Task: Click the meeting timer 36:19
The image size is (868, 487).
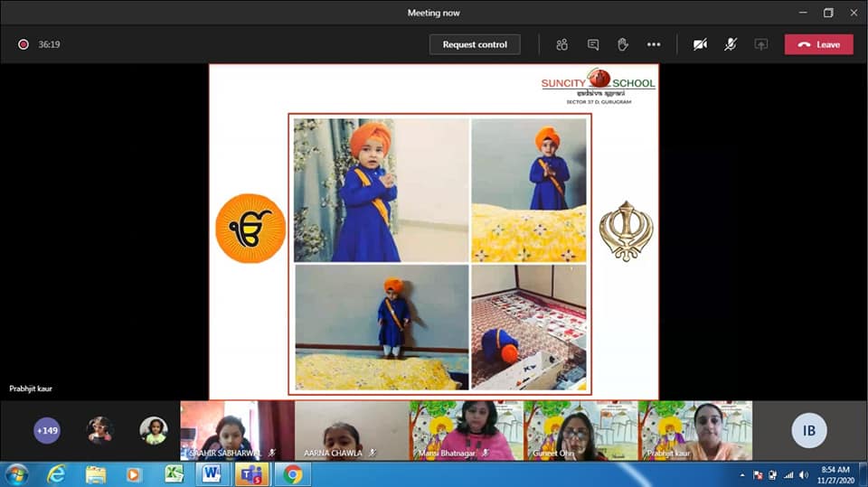Action: pos(49,44)
